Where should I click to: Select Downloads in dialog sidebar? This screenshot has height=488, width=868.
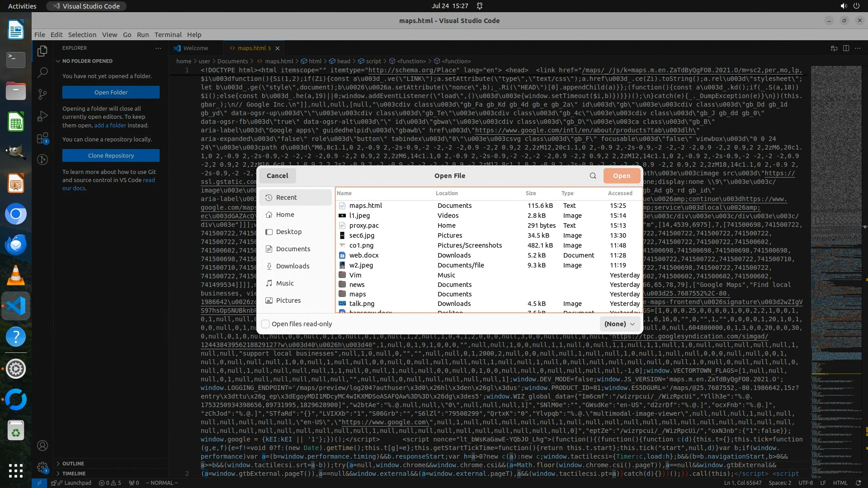(292, 266)
